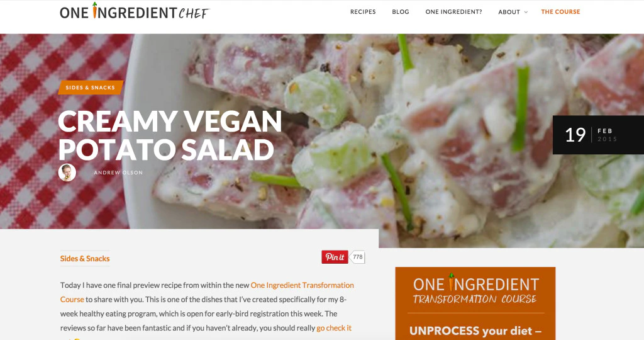Open the One Ingredient? page
The height and width of the screenshot is (340, 644).
[453, 12]
